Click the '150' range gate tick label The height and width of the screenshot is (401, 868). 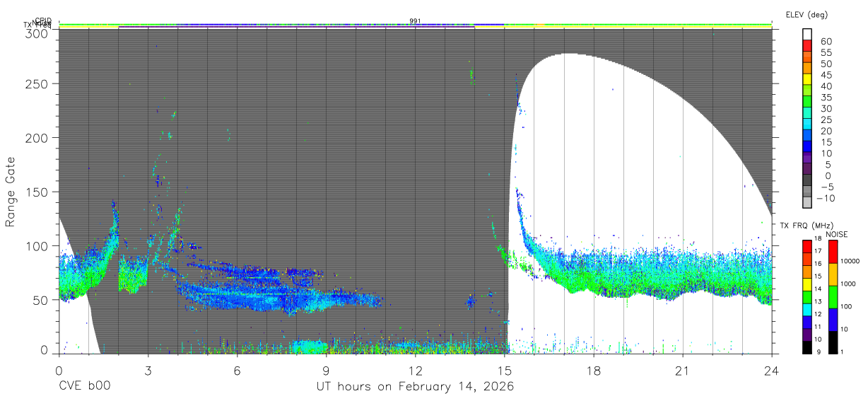click(38, 192)
